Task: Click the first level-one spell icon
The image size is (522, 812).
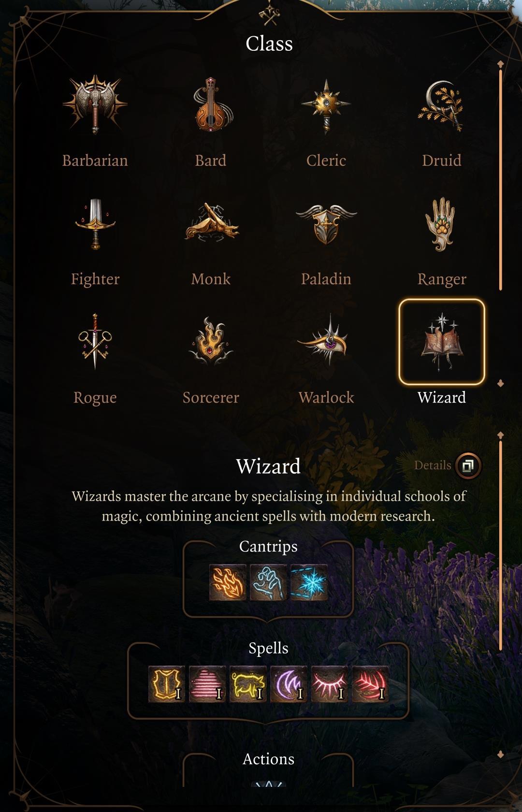Action: pos(167,684)
